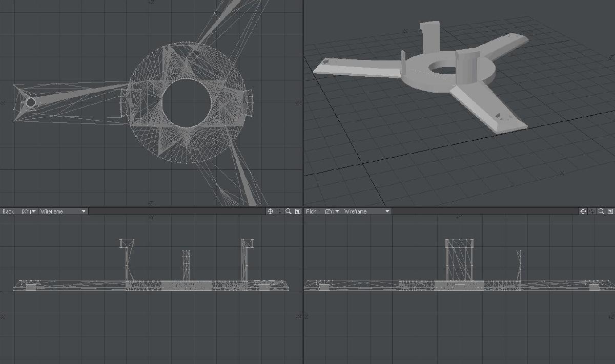Open the Back (XY) view type dropdown
This screenshot has width=615, height=364.
pos(19,211)
